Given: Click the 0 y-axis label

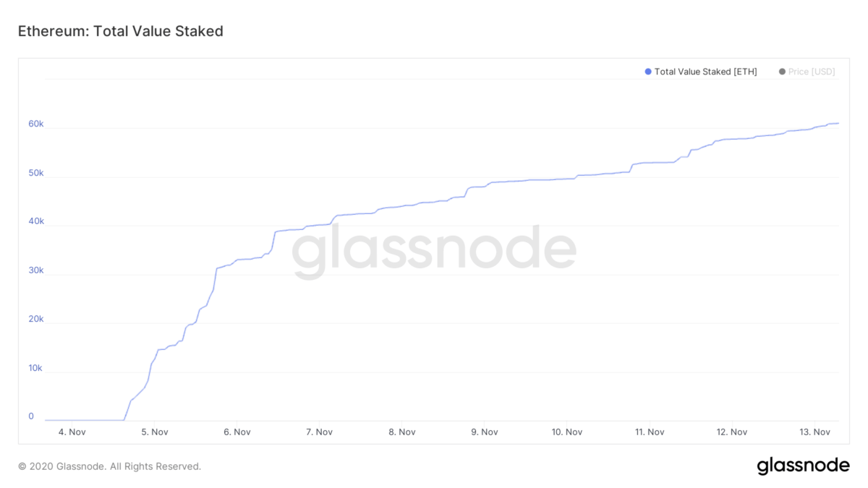Looking at the screenshot, I should tap(31, 416).
